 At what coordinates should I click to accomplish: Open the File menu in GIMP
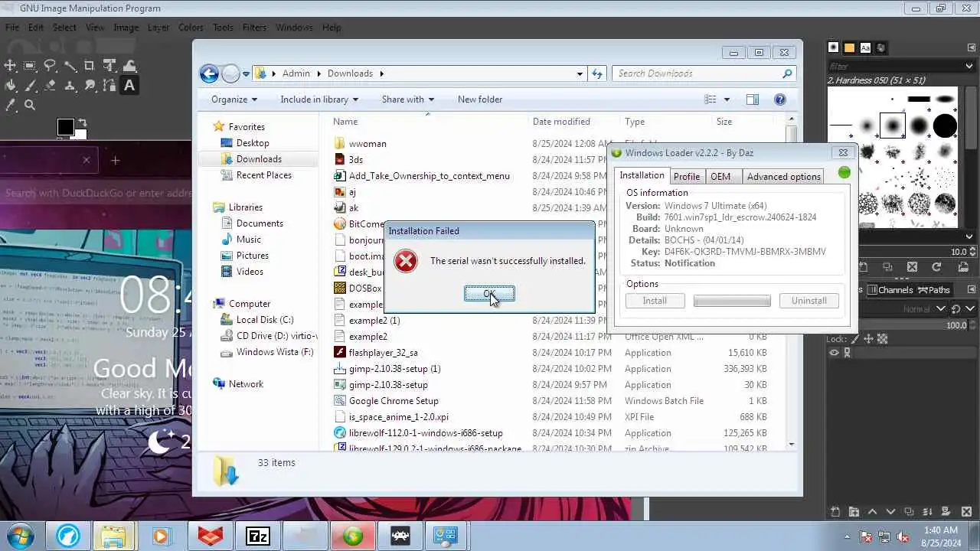click(12, 28)
